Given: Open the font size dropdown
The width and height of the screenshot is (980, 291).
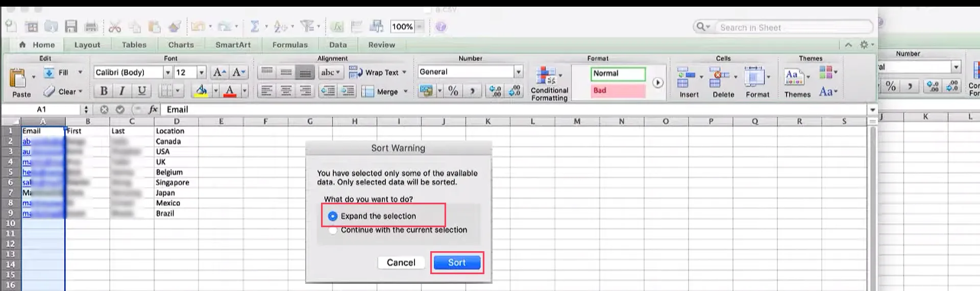Looking at the screenshot, I should pyautogui.click(x=201, y=72).
